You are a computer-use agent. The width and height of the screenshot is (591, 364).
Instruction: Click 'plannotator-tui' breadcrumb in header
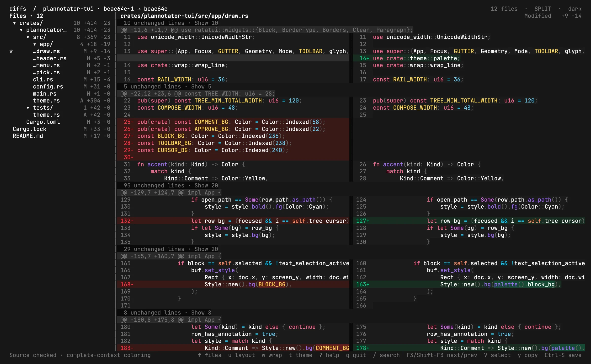(68, 9)
